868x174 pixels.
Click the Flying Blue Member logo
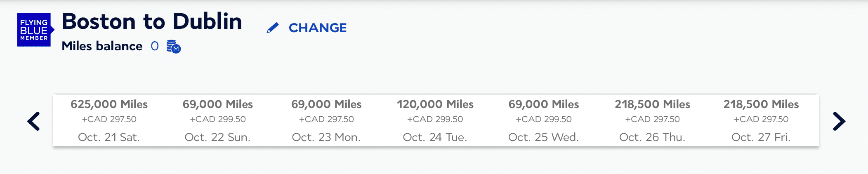click(35, 30)
